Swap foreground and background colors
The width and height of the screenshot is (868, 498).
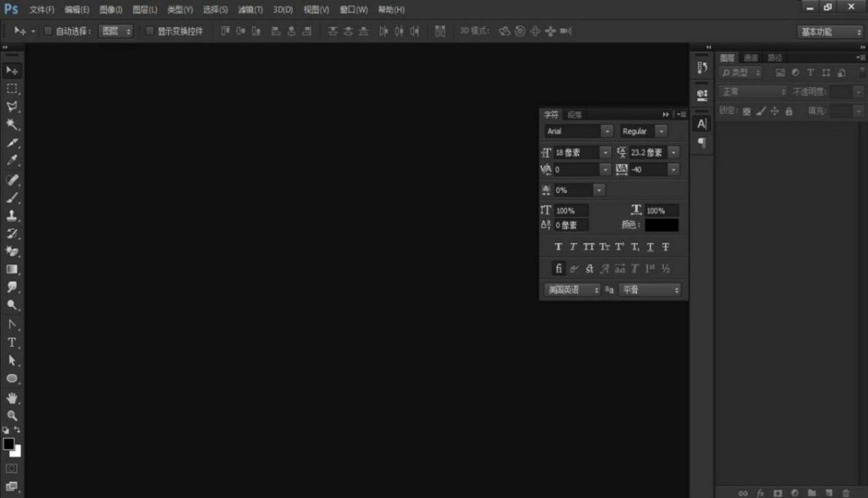pyautogui.click(x=17, y=430)
